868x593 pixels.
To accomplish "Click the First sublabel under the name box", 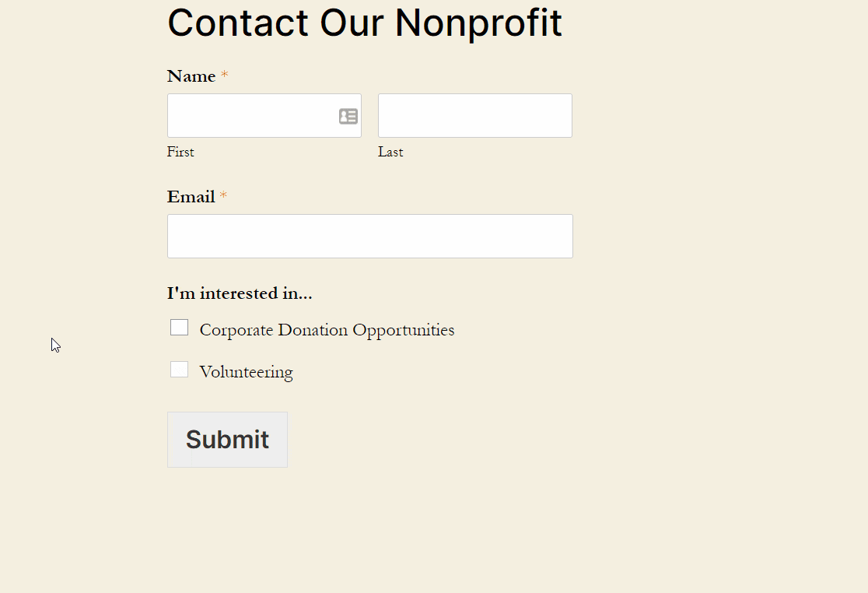I will coord(180,152).
